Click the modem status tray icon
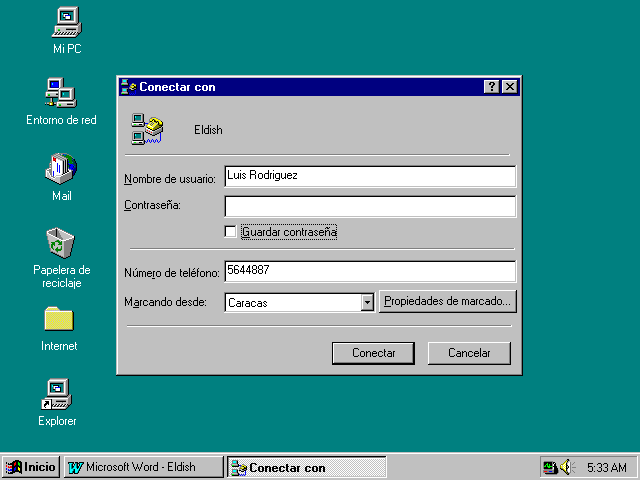The image size is (640, 480). pyautogui.click(x=549, y=467)
